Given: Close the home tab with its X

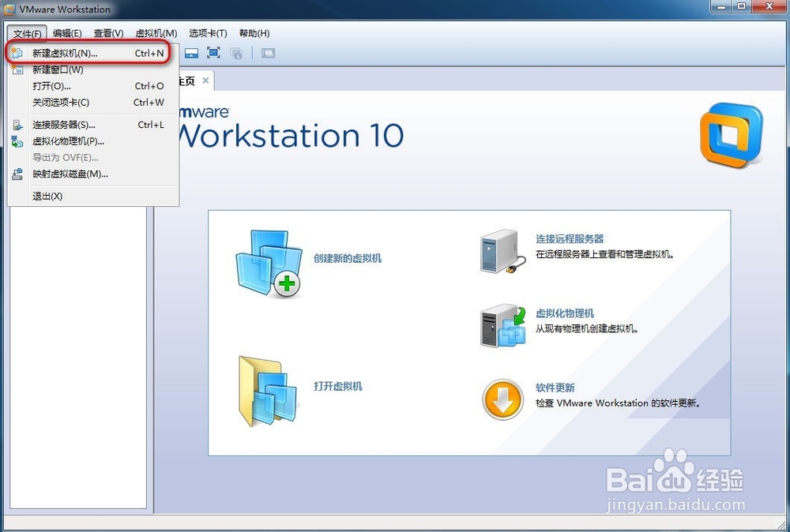Looking at the screenshot, I should tap(205, 81).
